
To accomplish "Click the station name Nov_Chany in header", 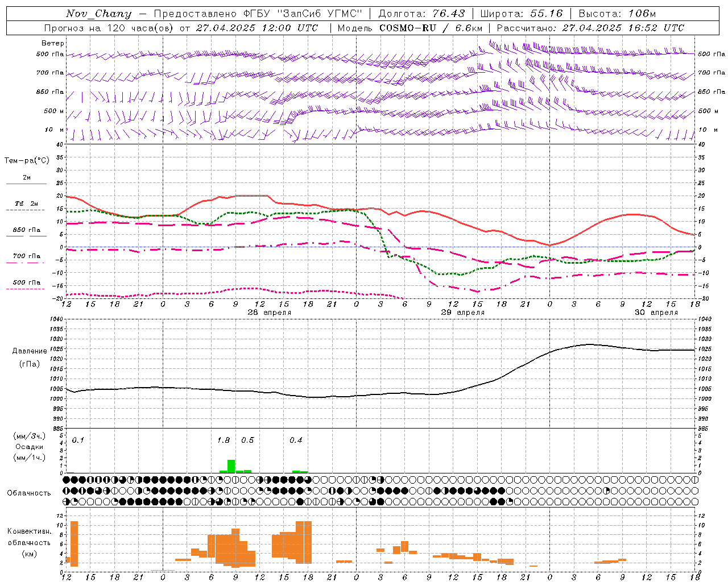I will coord(98,14).
